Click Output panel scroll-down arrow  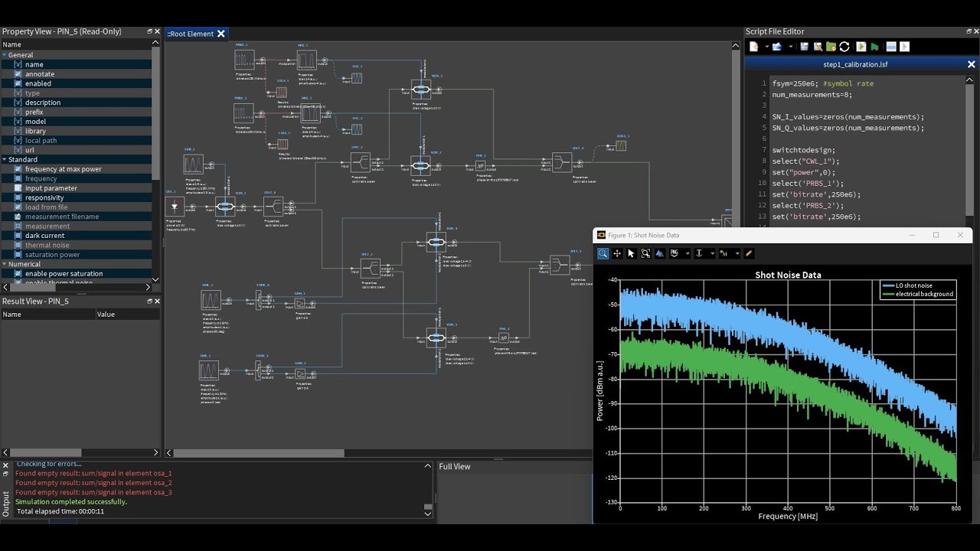coord(428,514)
